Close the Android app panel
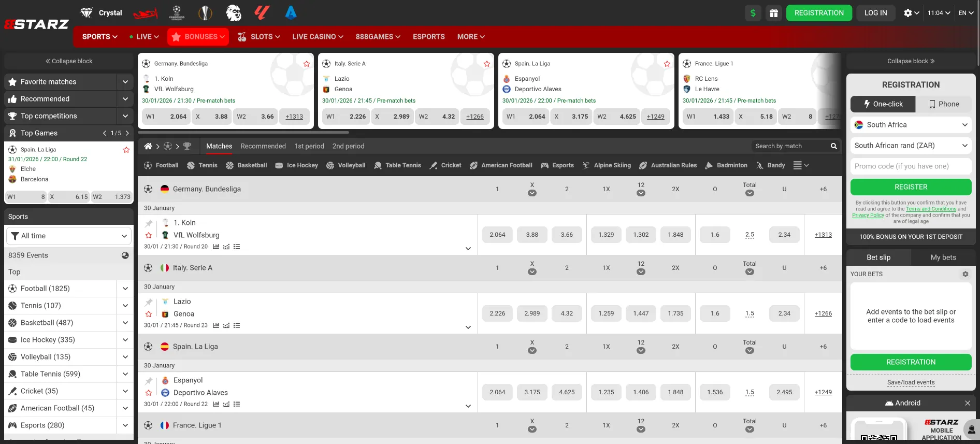This screenshot has width=980, height=444. (x=968, y=403)
